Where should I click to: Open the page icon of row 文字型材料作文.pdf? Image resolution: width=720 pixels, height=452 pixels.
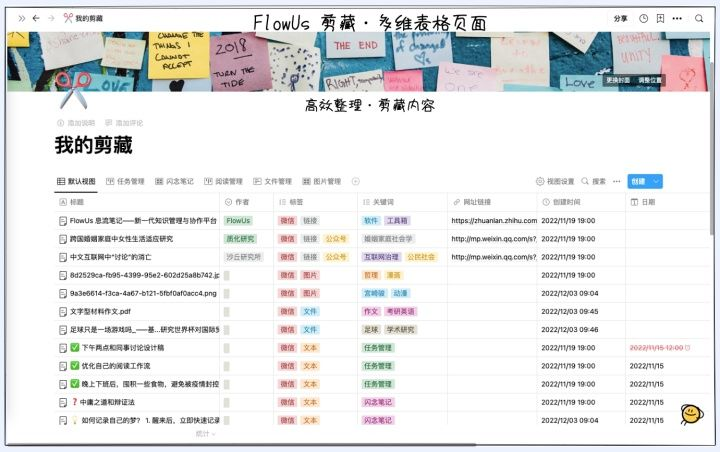coord(63,311)
